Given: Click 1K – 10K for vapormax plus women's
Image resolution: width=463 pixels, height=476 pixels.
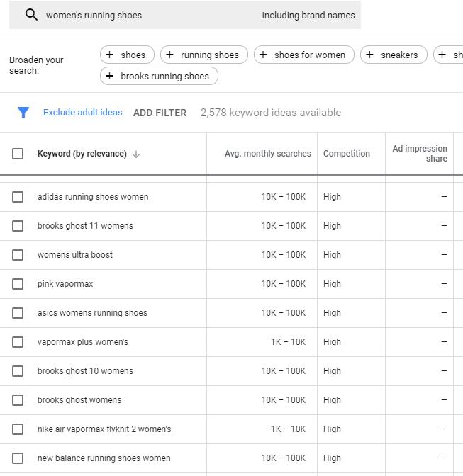Looking at the screenshot, I should pyautogui.click(x=289, y=342).
